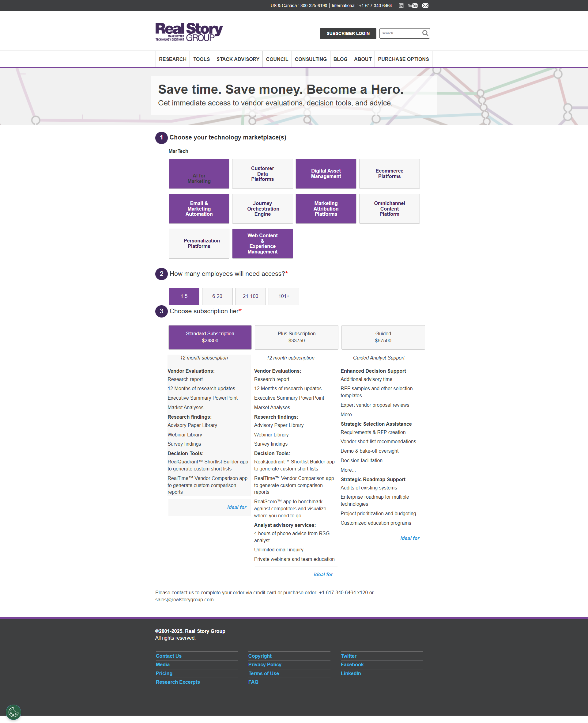
Task: Expand 'More...' under Strategic Selection Assistance
Action: click(x=348, y=470)
